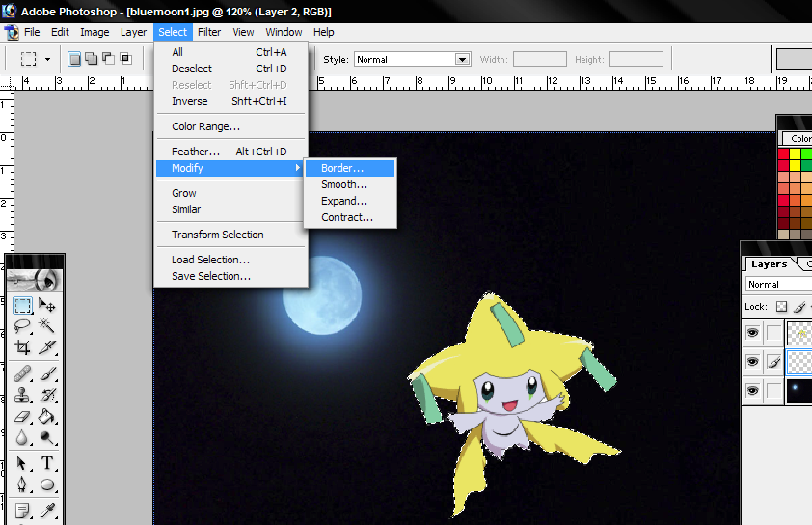Choose Add to Selection mode icon

click(92, 59)
